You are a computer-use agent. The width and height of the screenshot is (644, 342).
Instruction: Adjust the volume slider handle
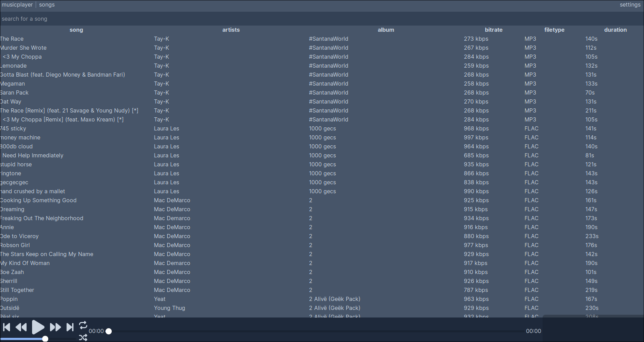click(x=45, y=339)
